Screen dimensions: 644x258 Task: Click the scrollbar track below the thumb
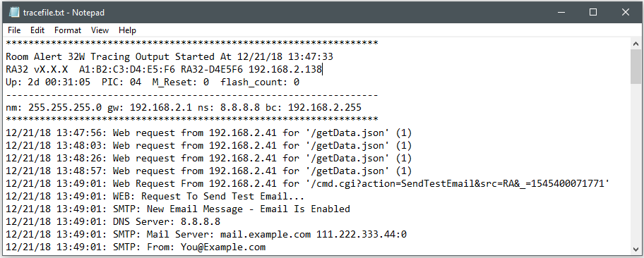click(x=636, y=164)
